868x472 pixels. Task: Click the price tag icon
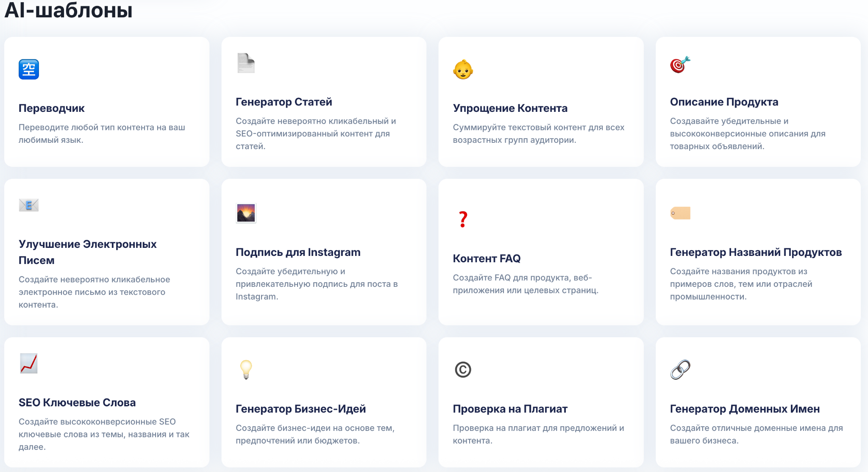680,213
